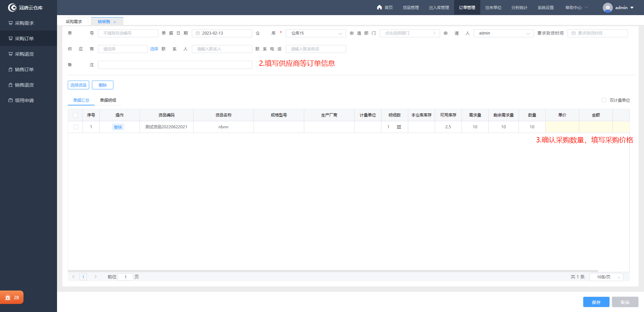Image resolution: width=644 pixels, height=312 pixels.
Task: Click the 前往 page number input
Action: pos(125,277)
